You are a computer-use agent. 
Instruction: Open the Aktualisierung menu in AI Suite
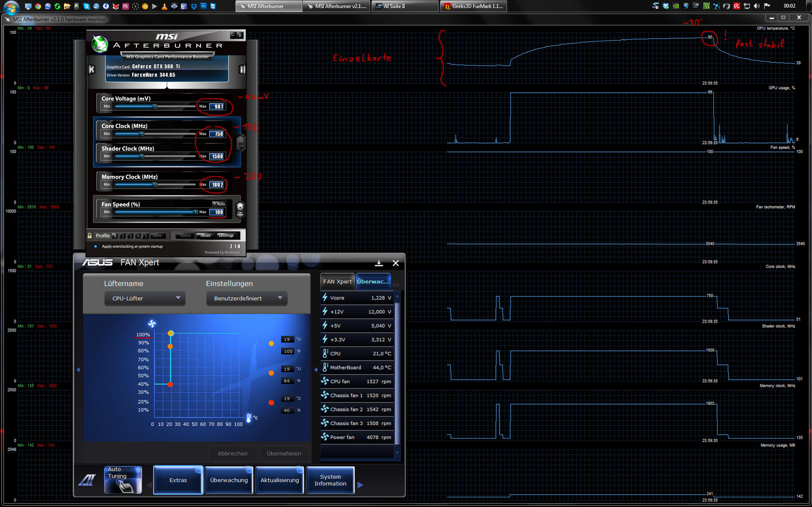coord(280,480)
